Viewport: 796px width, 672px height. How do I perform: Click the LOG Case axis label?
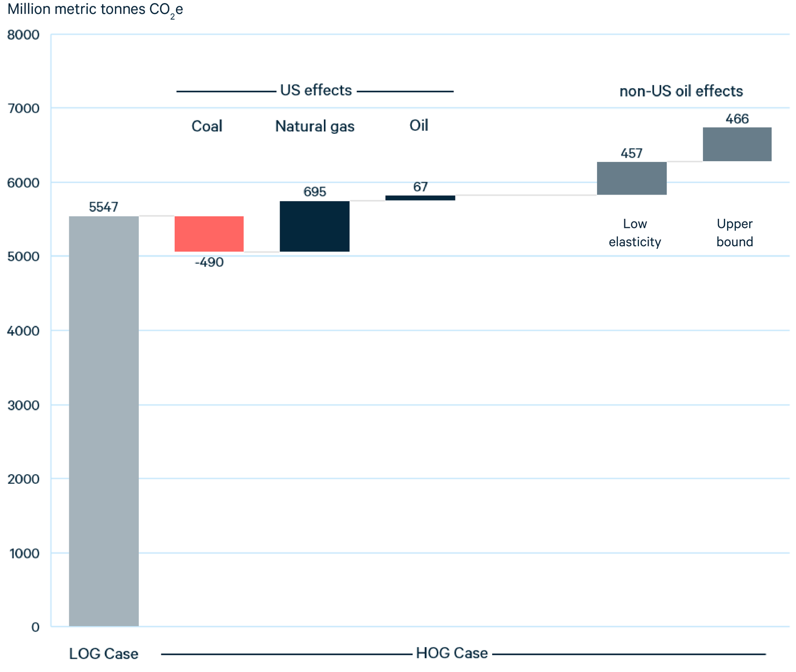coord(104,654)
